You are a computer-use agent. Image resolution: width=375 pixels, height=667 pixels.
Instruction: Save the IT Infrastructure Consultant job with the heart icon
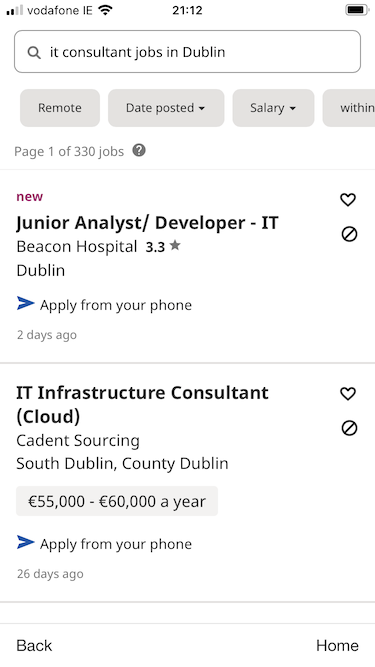coord(348,393)
